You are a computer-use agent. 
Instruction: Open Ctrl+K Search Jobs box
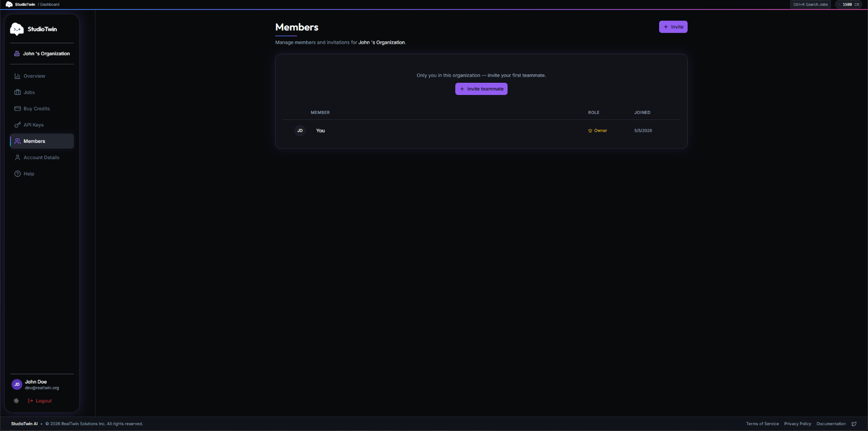[811, 5]
